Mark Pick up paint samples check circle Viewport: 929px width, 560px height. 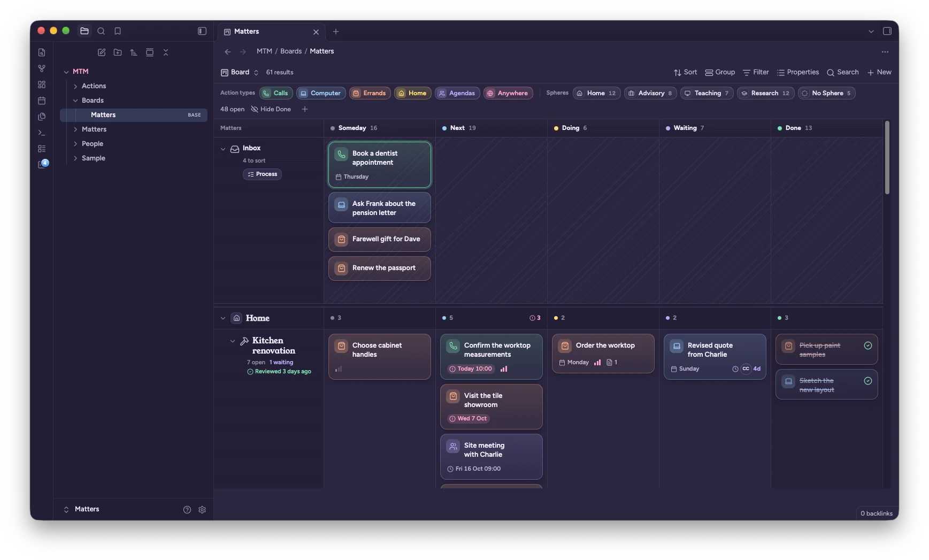coord(868,346)
